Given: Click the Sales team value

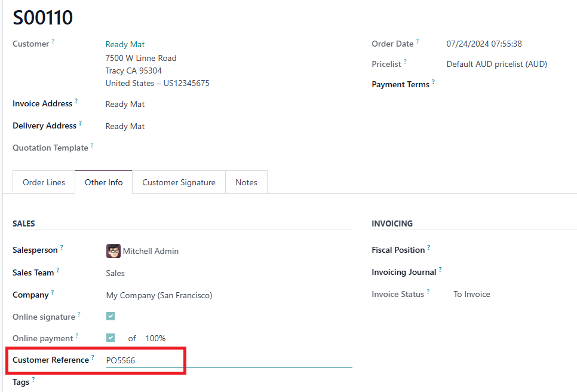Looking at the screenshot, I should [x=115, y=273].
